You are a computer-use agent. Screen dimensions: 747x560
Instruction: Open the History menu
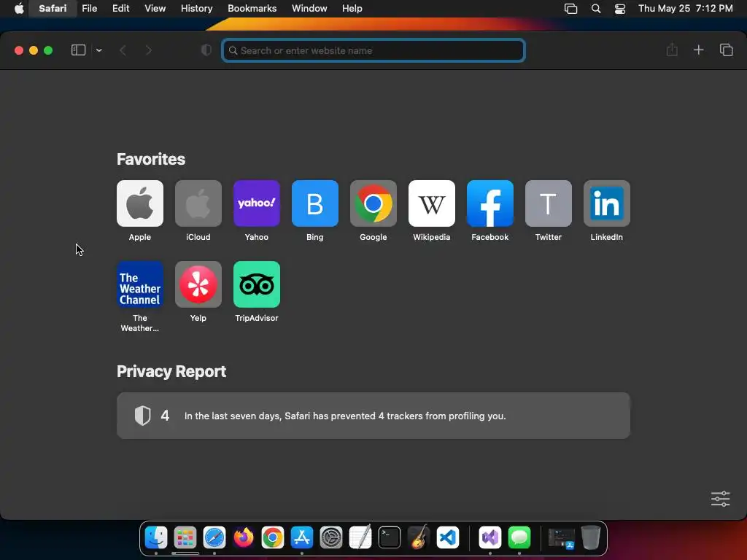click(x=196, y=9)
